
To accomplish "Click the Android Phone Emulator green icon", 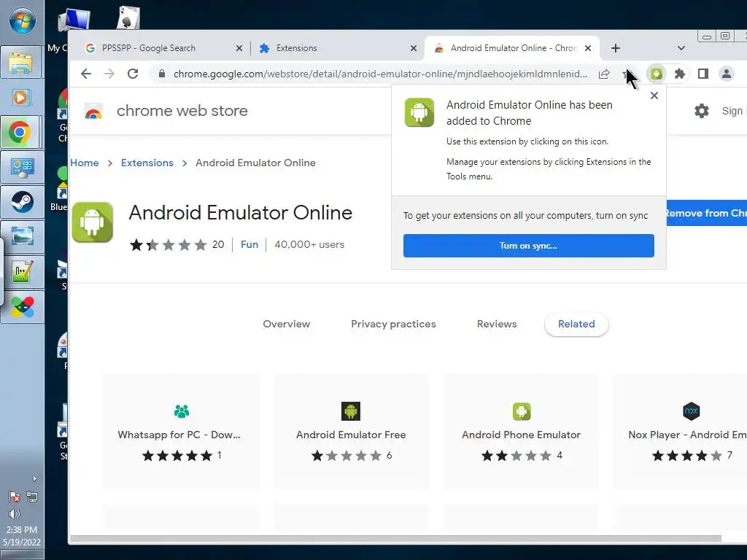I will pos(522,411).
